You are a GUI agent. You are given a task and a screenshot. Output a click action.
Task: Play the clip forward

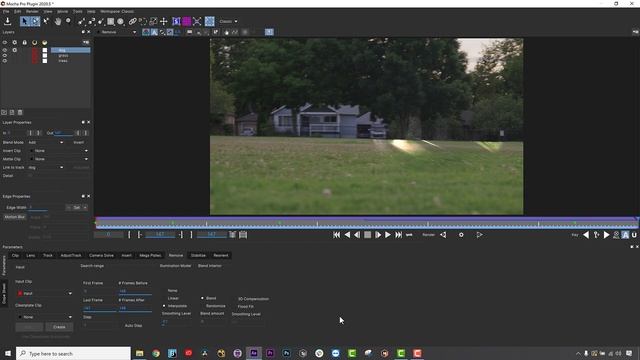(388, 235)
